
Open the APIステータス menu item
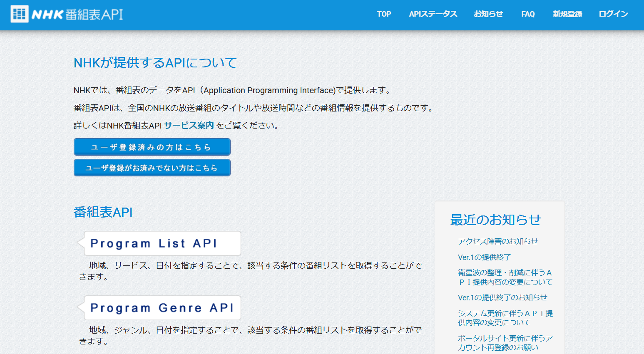click(x=433, y=14)
